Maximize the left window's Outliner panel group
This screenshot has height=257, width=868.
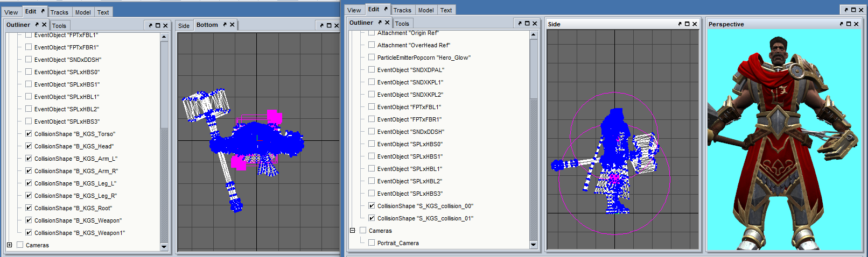coord(158,25)
